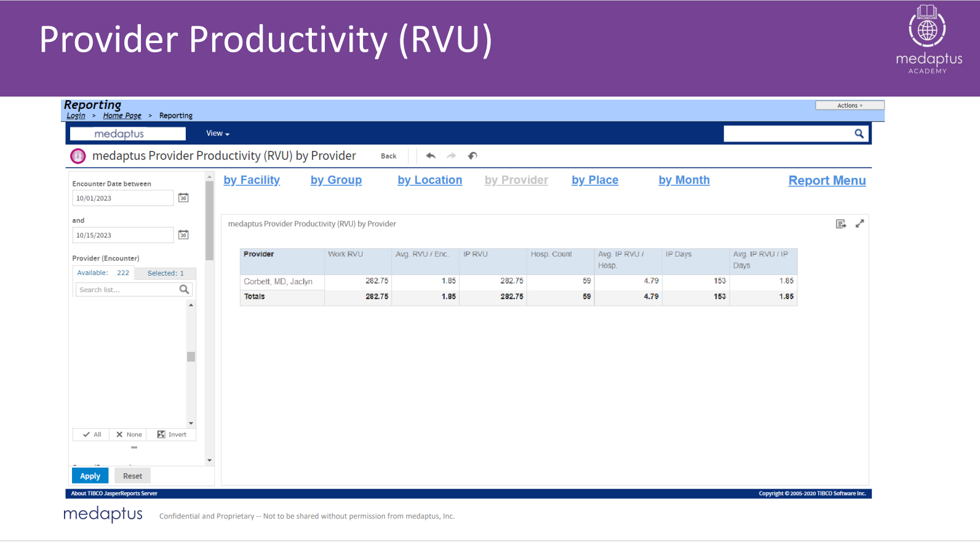Click filter panel scroll down arrow

pyautogui.click(x=209, y=460)
